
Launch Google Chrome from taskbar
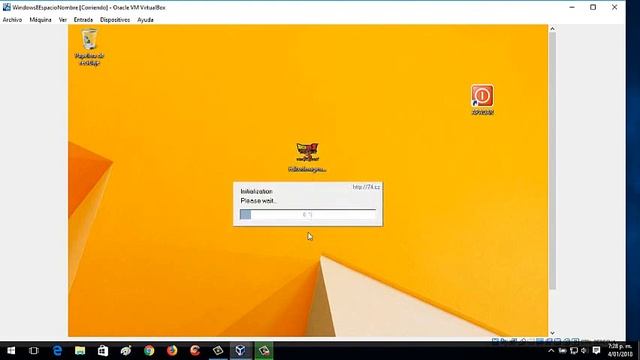click(x=149, y=351)
